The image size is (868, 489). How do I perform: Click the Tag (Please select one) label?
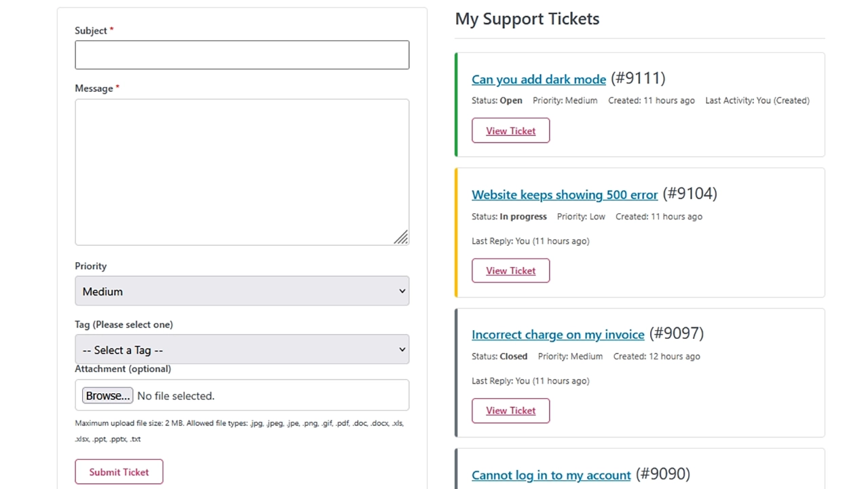(x=124, y=325)
